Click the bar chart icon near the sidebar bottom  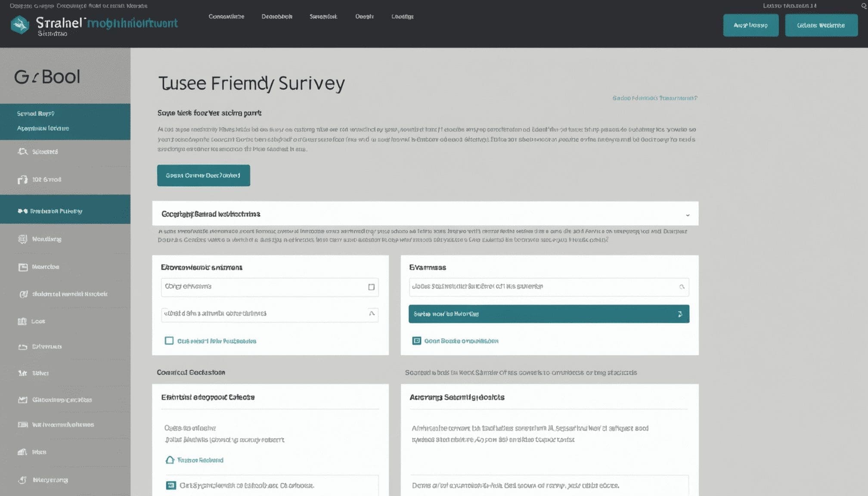pos(22,452)
